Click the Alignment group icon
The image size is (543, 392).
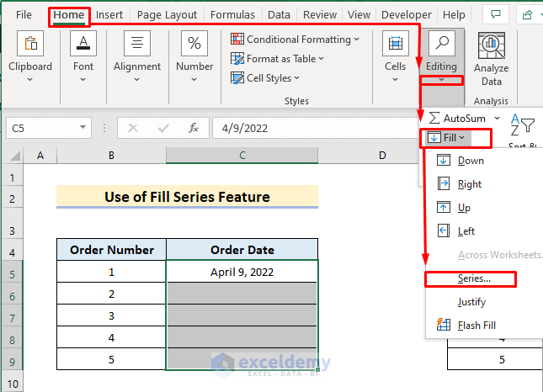(137, 43)
